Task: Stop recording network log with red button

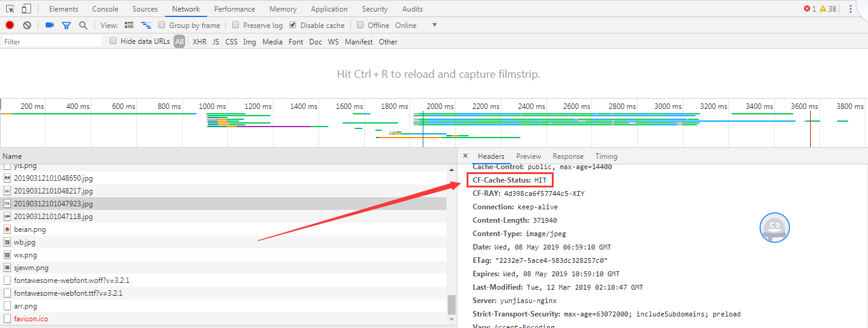Action: 10,25
